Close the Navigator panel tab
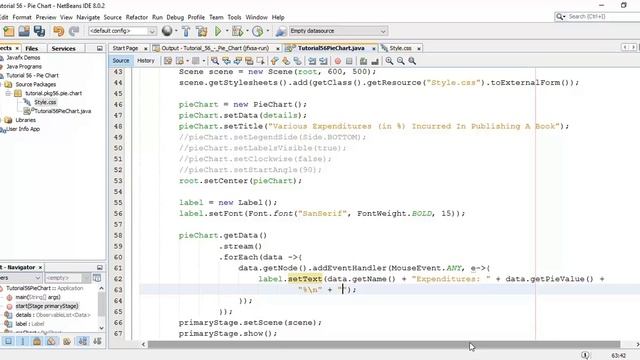 tap(40, 267)
